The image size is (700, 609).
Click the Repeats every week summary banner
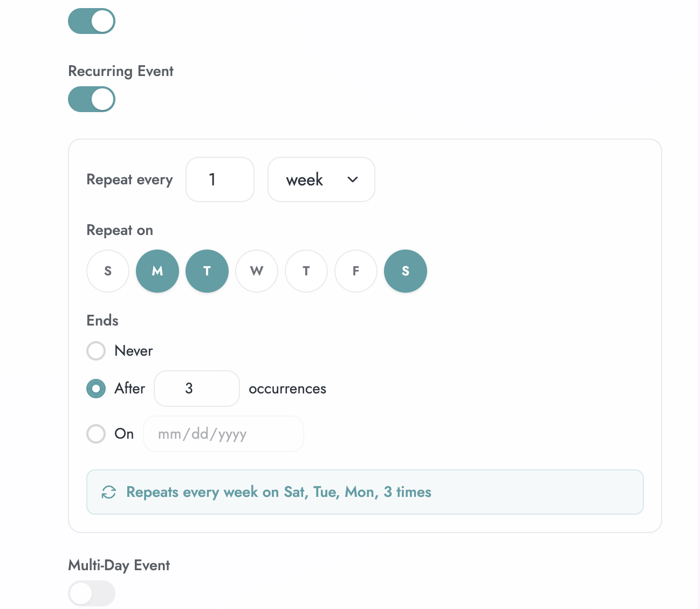click(x=365, y=492)
